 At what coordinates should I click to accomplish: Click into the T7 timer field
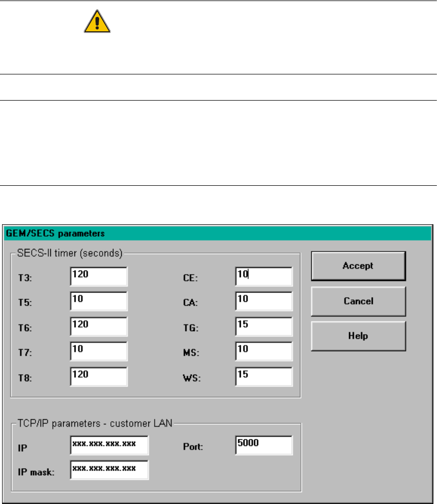[x=99, y=352]
